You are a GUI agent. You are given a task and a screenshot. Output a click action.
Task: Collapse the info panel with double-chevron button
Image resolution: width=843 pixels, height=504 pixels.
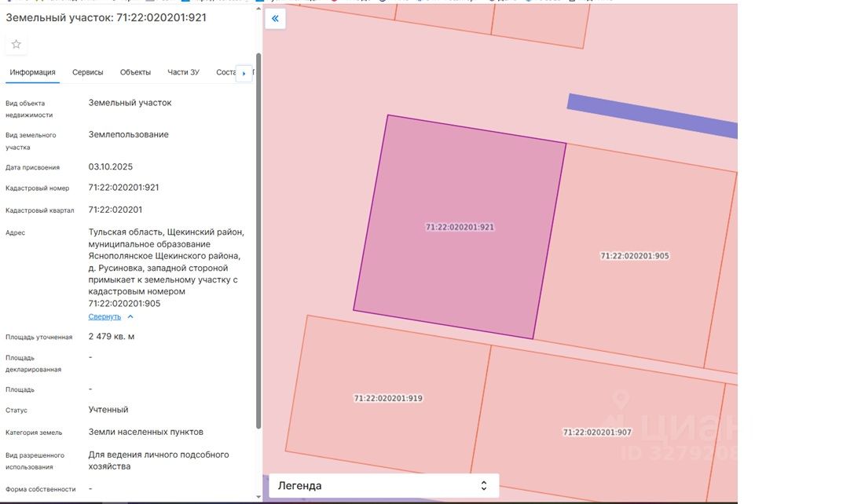(275, 19)
